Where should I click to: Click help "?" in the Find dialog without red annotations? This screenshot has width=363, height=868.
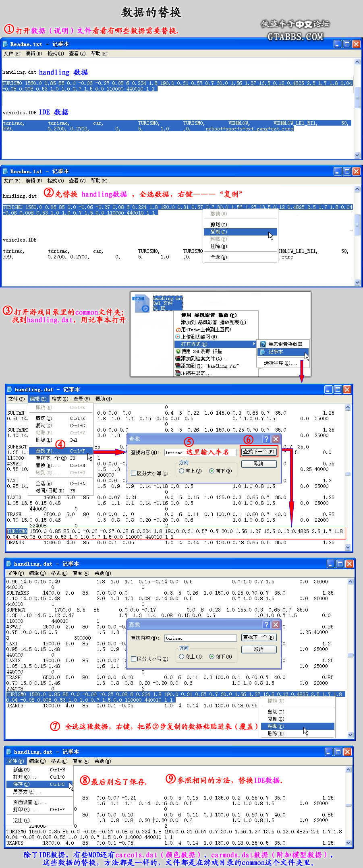(x=266, y=624)
